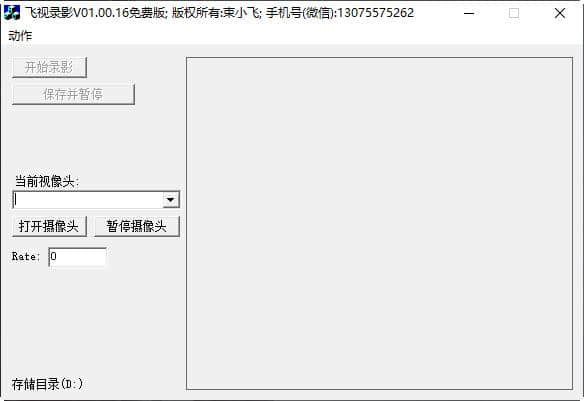This screenshot has width=584, height=401.
Task: Click the Rate label text
Action: 26,257
